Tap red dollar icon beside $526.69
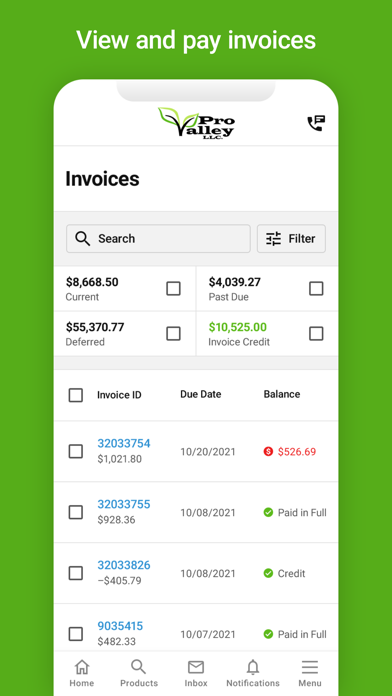The width and height of the screenshot is (392, 696). tap(268, 451)
